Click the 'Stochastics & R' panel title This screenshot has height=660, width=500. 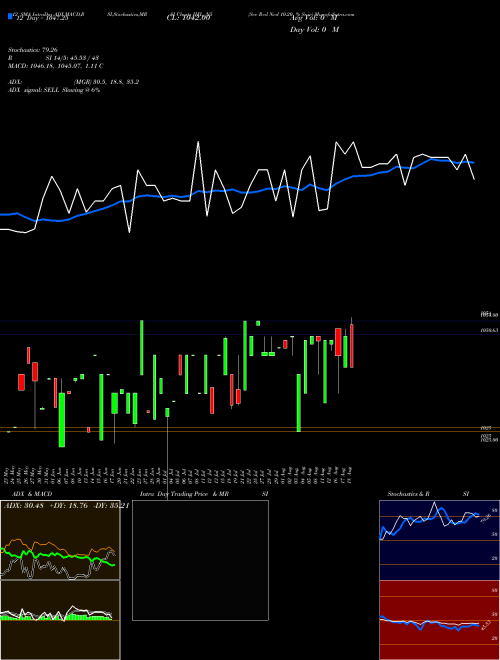coord(409,494)
